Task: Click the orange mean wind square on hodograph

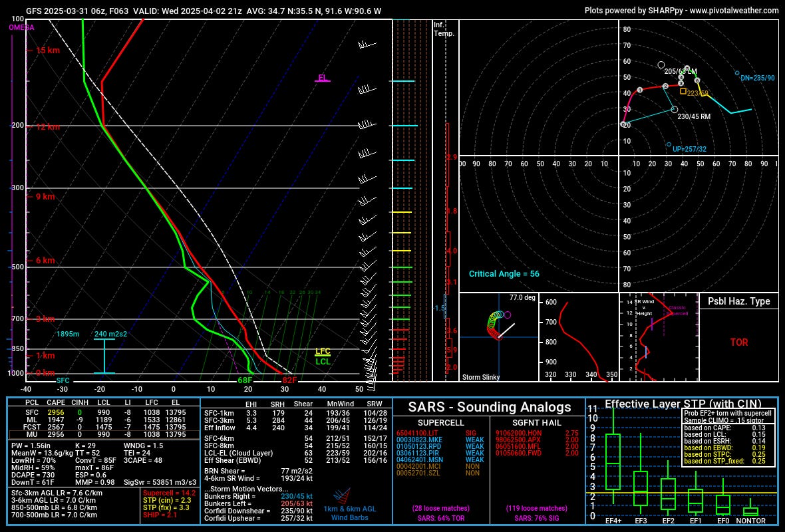Action: click(x=683, y=91)
